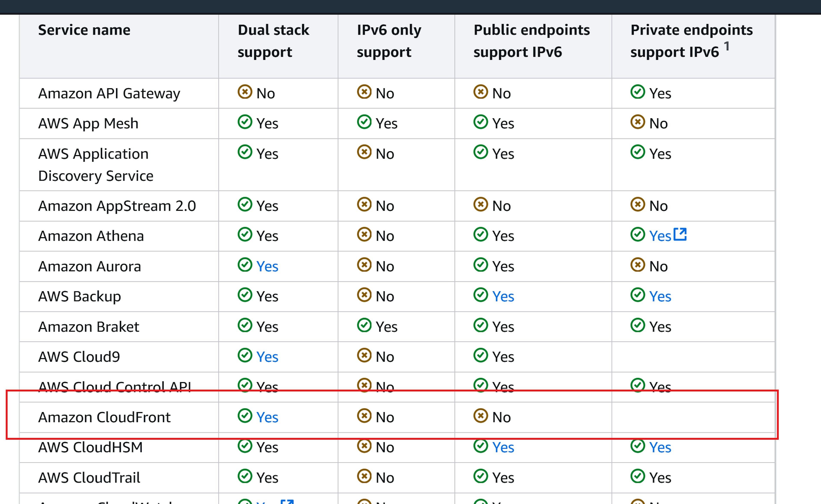821x504 pixels.
Task: Follow AWS CloudHSM private endpoints Yes link
Action: pyautogui.click(x=660, y=447)
